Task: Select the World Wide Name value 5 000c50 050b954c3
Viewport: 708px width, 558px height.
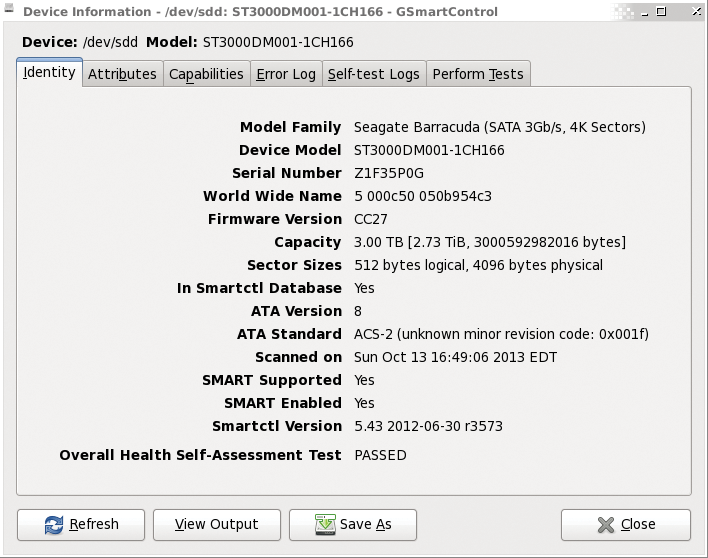Action: (x=423, y=196)
